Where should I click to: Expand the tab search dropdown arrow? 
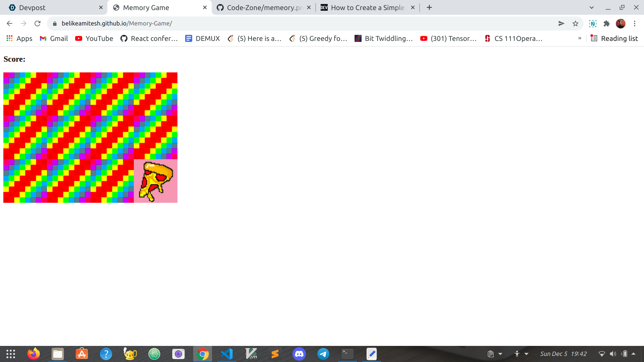pos(592,7)
